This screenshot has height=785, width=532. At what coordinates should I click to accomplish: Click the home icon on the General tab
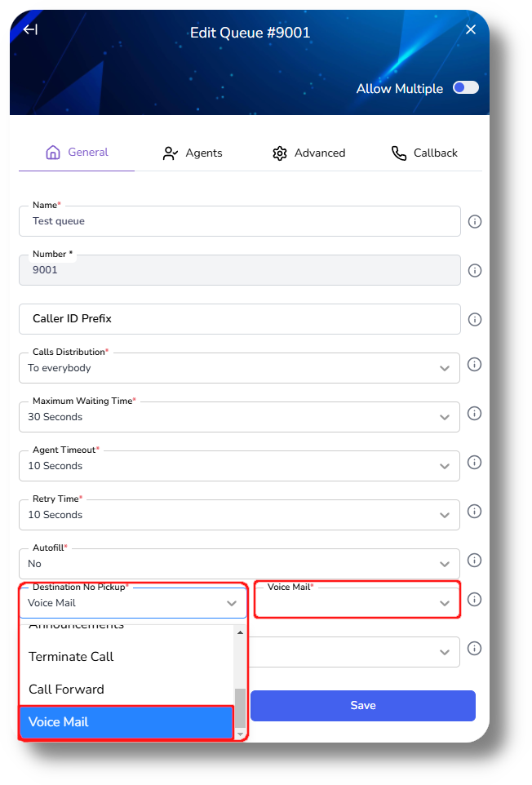coord(53,153)
